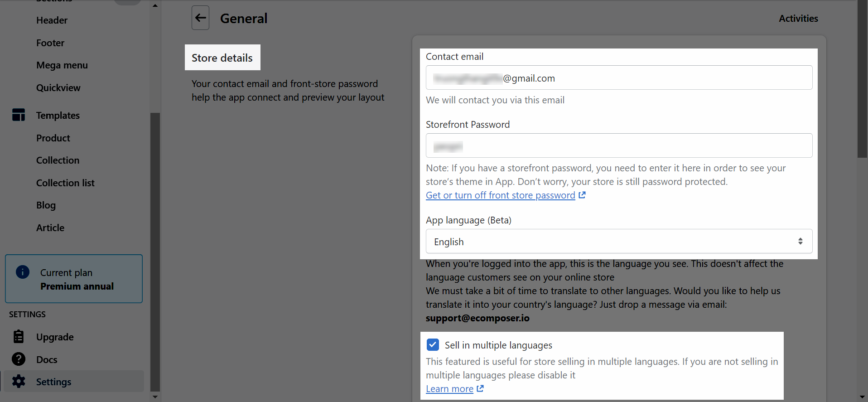The width and height of the screenshot is (868, 402).
Task: Click the Settings gear icon
Action: [x=19, y=382]
